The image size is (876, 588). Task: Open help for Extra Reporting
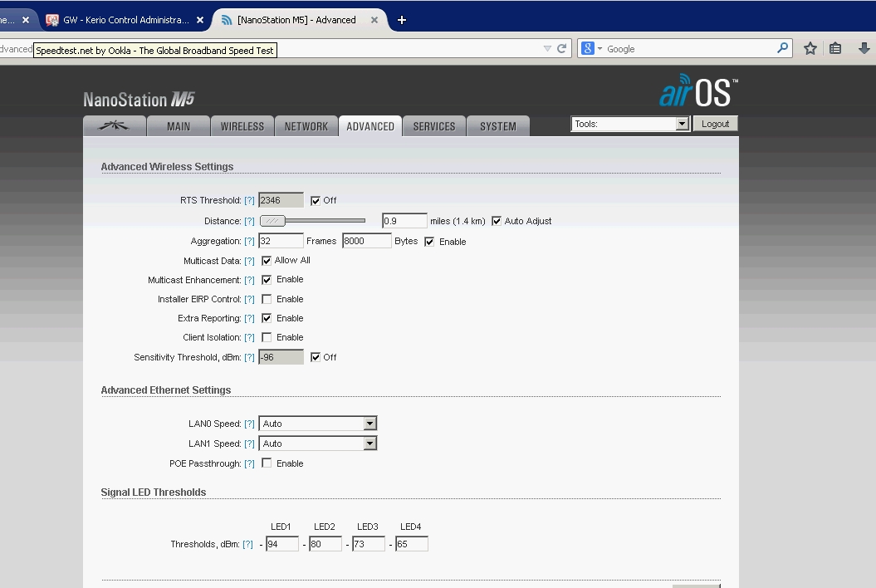point(249,319)
